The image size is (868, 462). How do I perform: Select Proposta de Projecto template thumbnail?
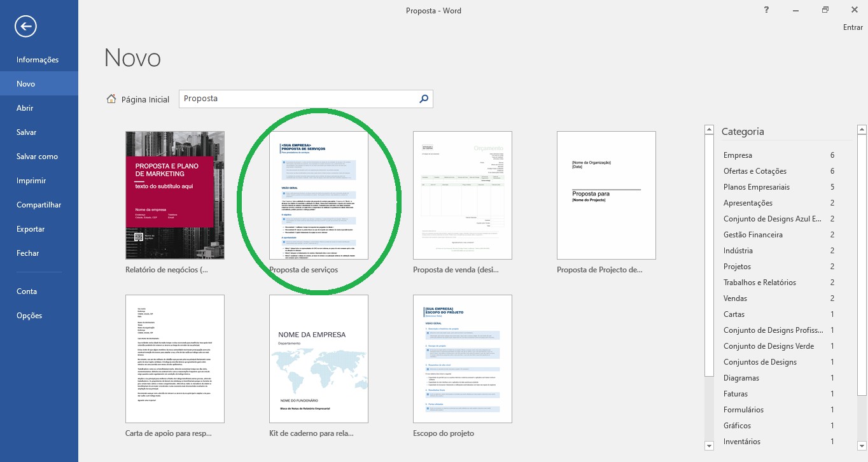point(606,195)
